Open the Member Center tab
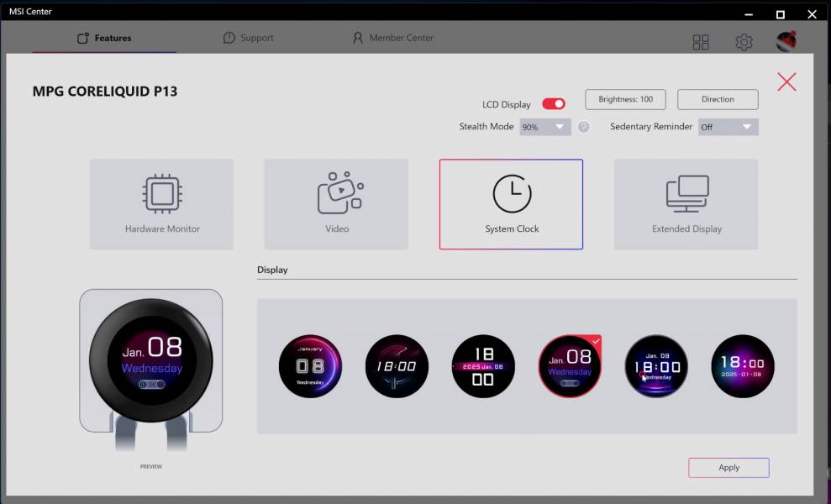 [x=392, y=38]
